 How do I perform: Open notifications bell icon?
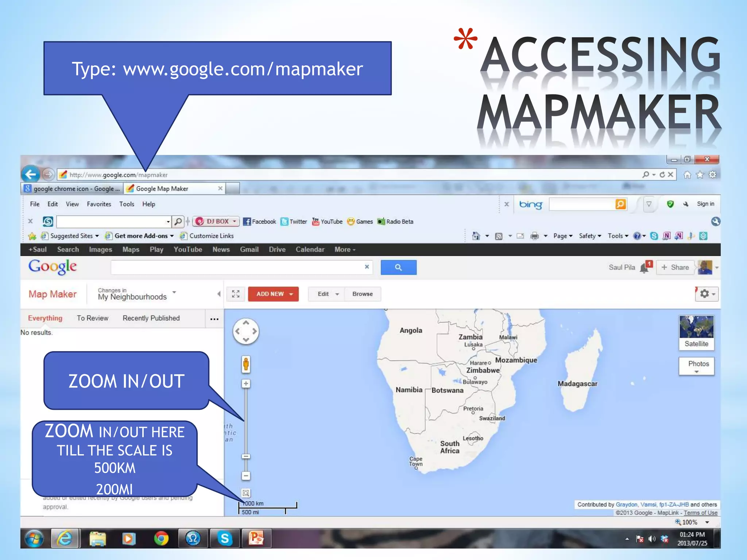coord(645,268)
